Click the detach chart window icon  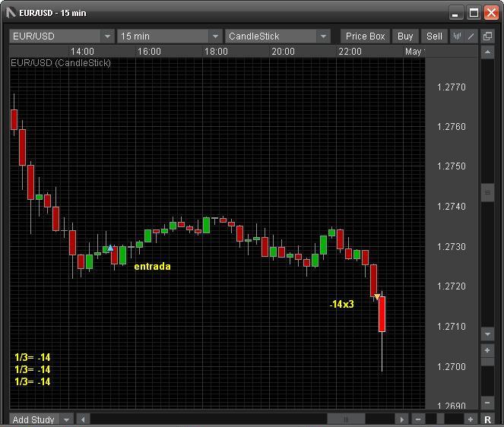[487, 36]
